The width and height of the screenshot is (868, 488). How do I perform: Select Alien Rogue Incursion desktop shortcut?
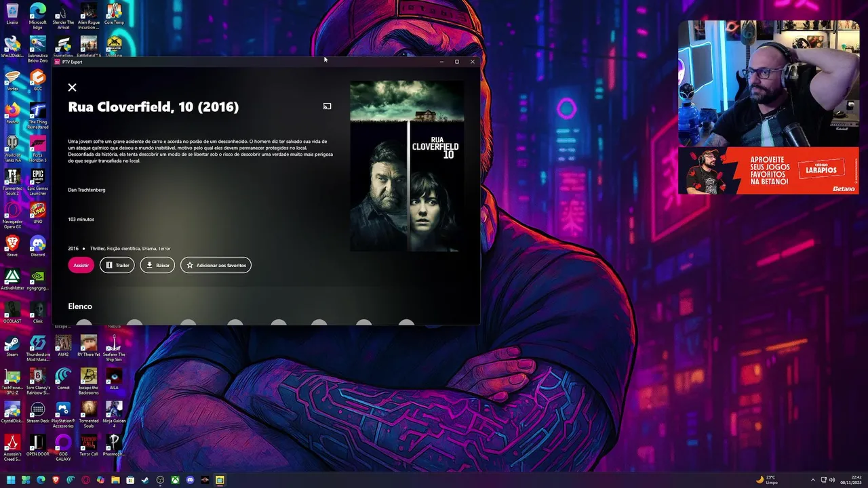point(89,16)
